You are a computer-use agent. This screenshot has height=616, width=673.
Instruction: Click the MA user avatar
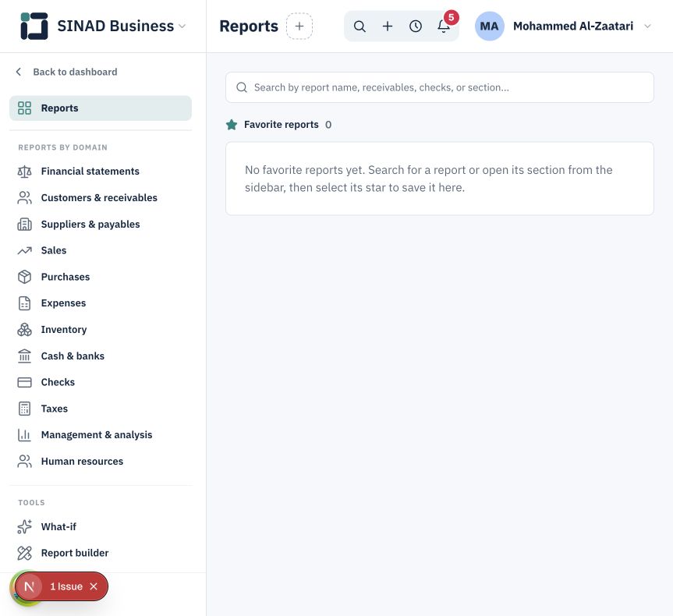click(489, 27)
